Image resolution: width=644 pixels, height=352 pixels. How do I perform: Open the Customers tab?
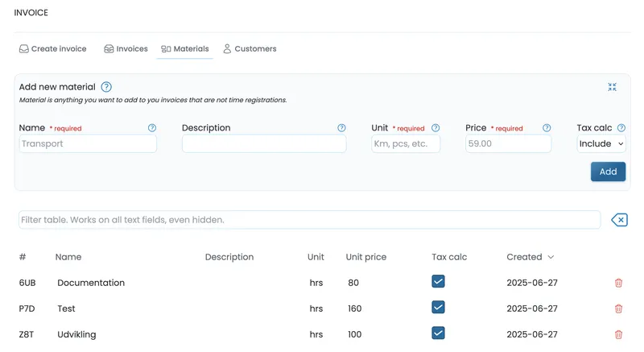click(250, 49)
